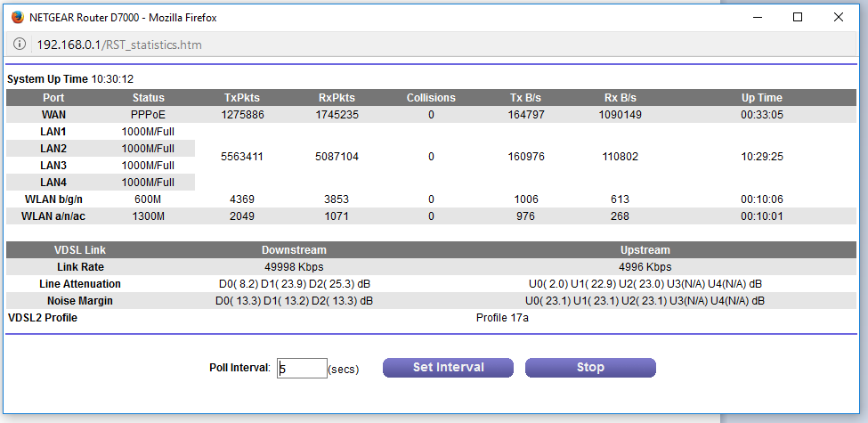868x423 pixels.
Task: Click the Firefox logo in title bar
Action: click(17, 17)
